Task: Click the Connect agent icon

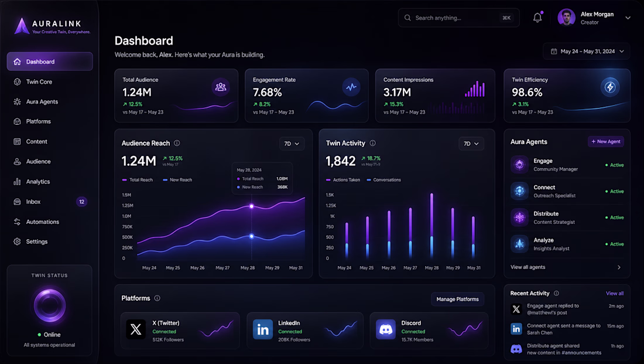Action: pos(519,191)
